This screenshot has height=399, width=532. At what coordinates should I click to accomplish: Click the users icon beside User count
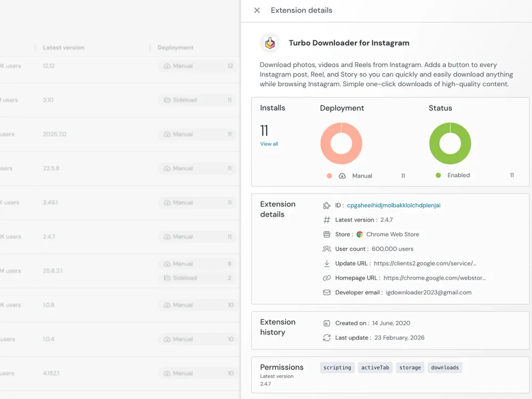tap(327, 249)
